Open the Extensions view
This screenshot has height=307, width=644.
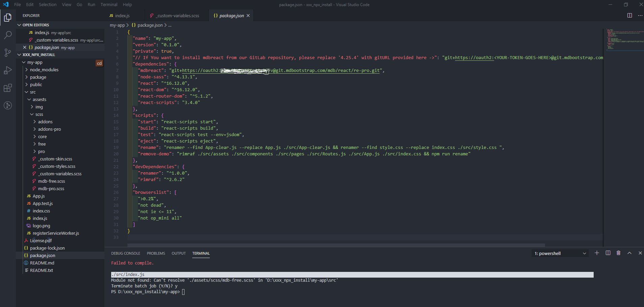point(7,88)
